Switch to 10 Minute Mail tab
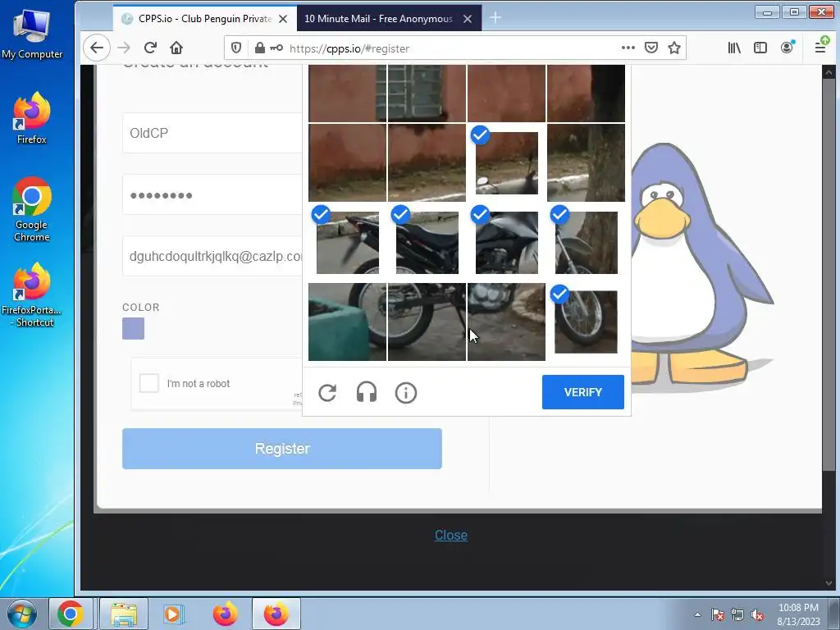 (x=388, y=19)
